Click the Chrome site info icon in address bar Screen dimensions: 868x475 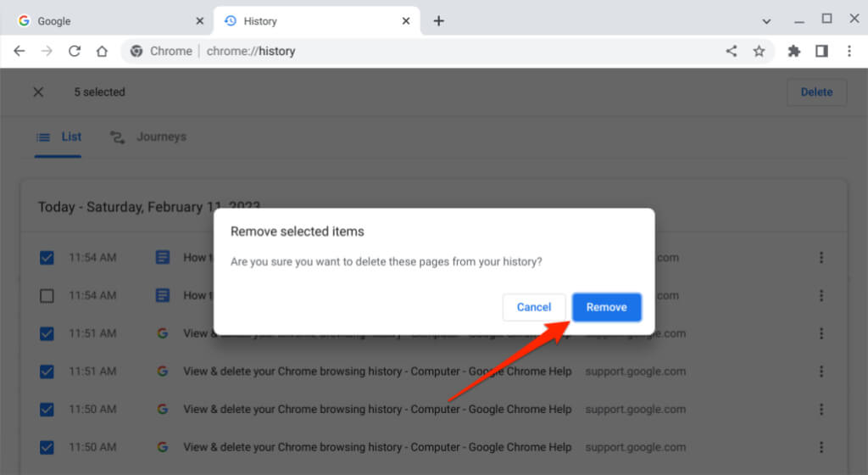(136, 51)
